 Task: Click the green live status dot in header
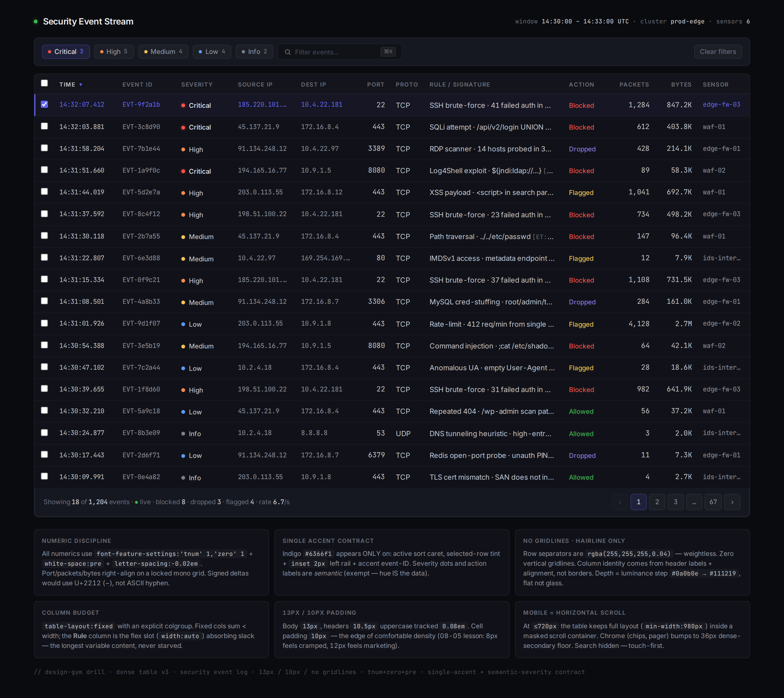pos(36,22)
